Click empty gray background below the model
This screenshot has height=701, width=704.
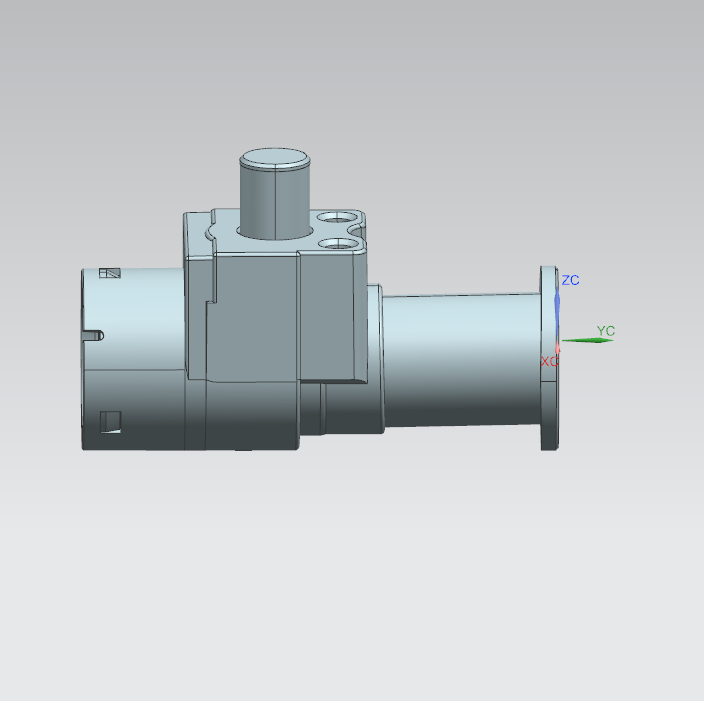(350, 580)
